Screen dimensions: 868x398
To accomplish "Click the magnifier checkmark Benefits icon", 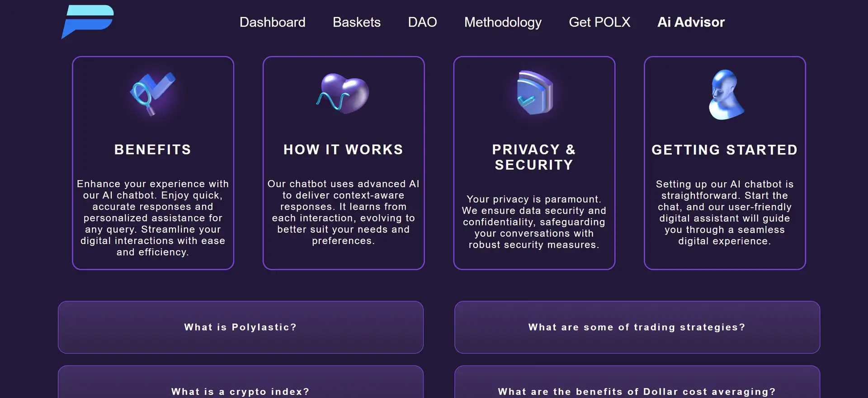I will point(152,94).
